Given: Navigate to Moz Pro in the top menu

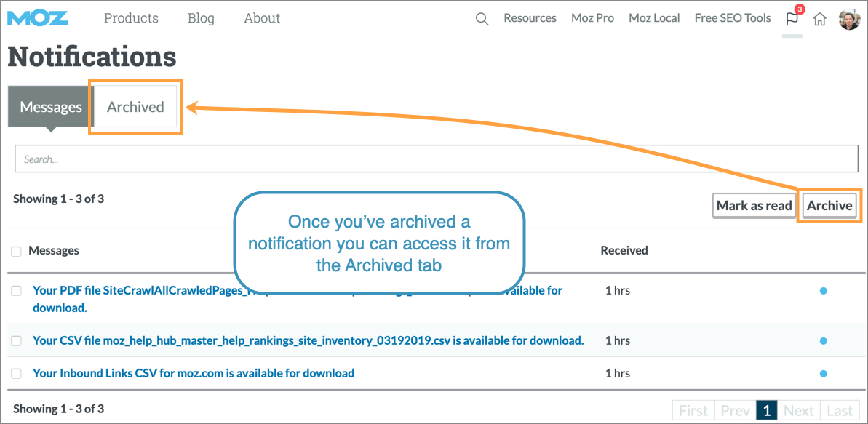Looking at the screenshot, I should pyautogui.click(x=592, y=18).
